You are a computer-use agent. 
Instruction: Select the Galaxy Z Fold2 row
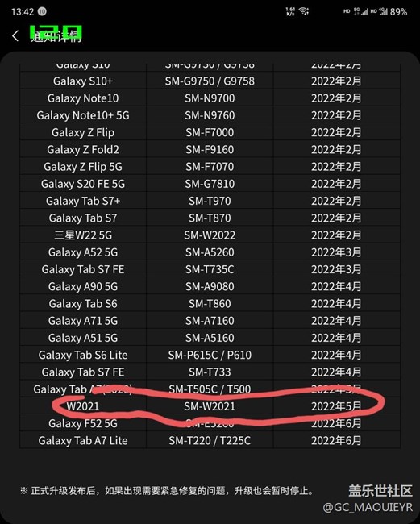pyautogui.click(x=210, y=149)
